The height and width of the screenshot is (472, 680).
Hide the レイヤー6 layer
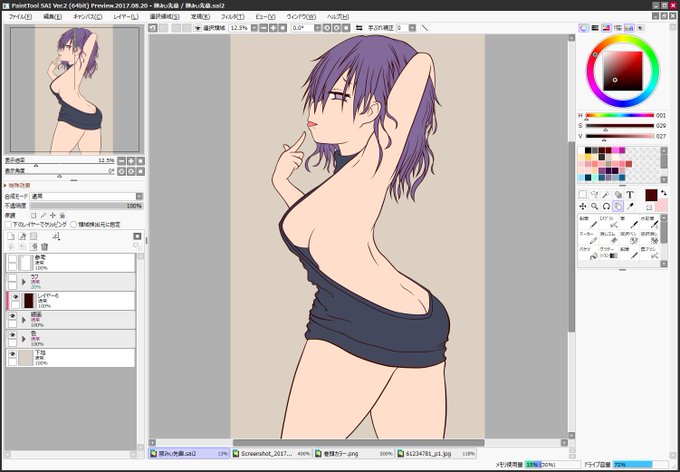[x=16, y=297]
